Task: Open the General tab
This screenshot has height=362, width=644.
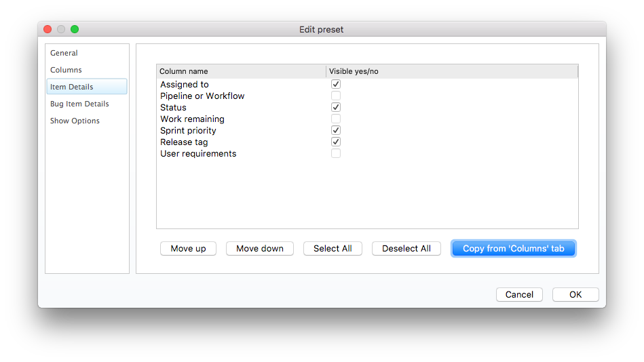Action: pos(64,53)
